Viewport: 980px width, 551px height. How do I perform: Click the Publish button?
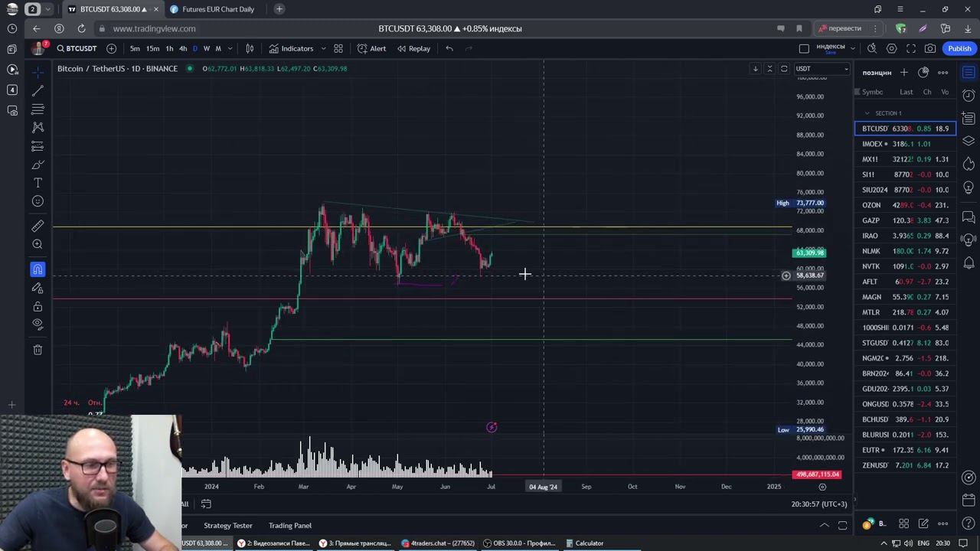coord(959,48)
